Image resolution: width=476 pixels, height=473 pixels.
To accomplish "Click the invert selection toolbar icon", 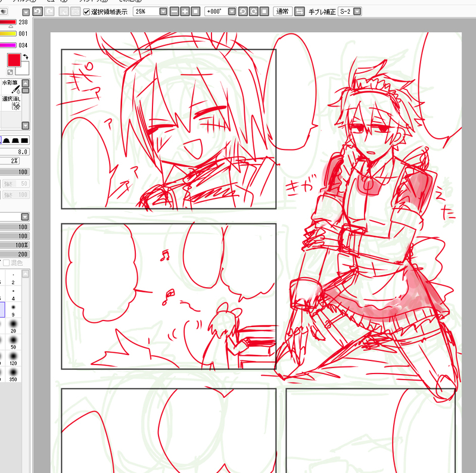I will tap(75, 11).
